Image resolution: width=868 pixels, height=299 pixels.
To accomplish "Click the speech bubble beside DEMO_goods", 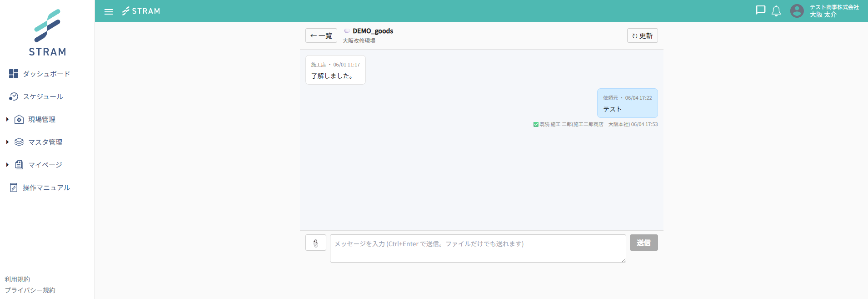I will (x=347, y=31).
